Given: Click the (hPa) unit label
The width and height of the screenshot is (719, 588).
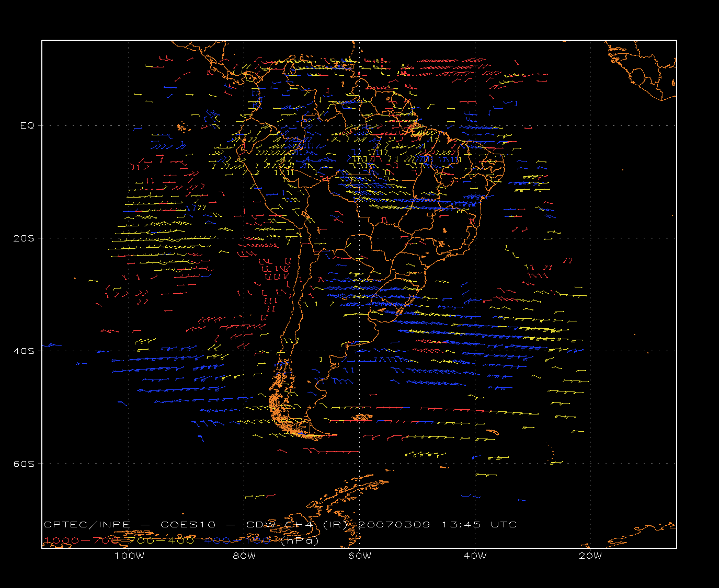Looking at the screenshot, I should click(x=300, y=540).
